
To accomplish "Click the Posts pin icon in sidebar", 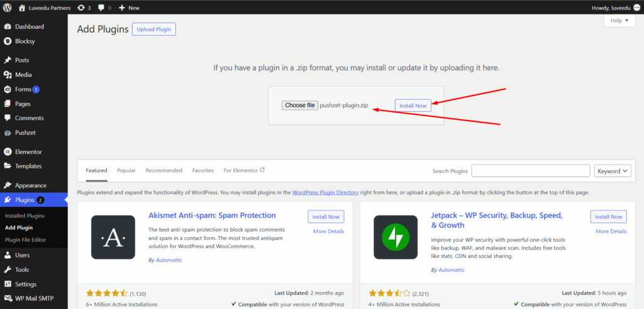I will (8, 60).
